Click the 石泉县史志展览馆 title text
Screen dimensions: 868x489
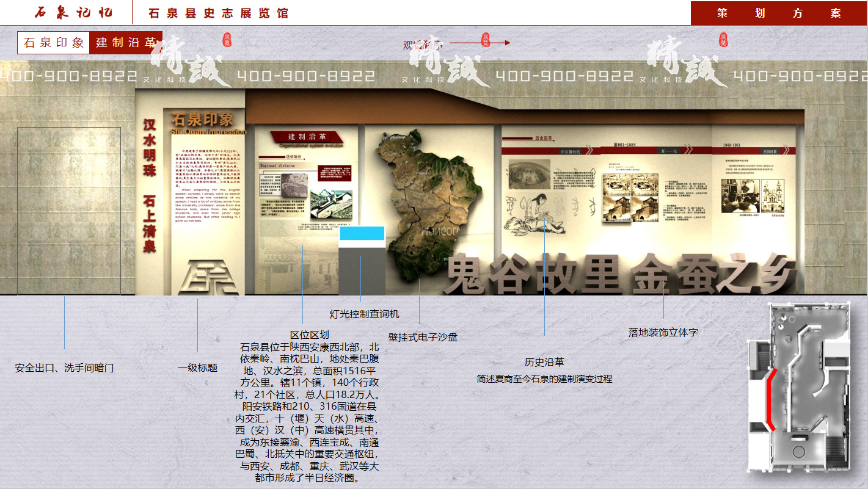point(218,13)
